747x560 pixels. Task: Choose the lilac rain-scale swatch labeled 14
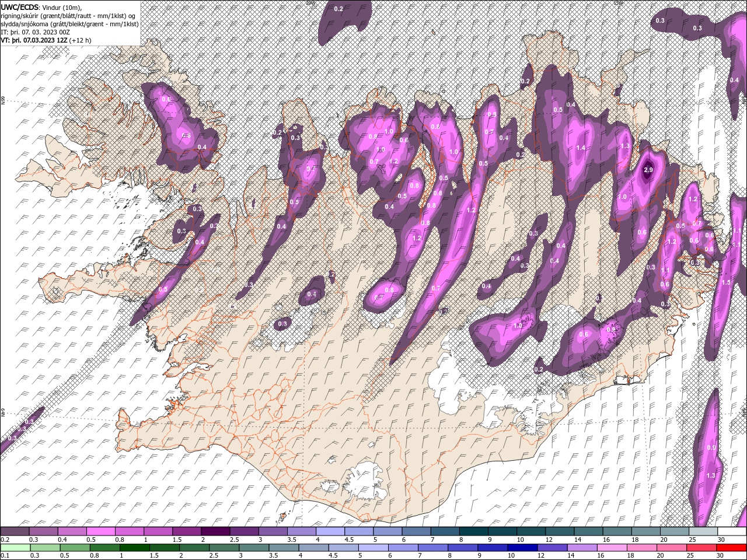[x=582, y=548]
